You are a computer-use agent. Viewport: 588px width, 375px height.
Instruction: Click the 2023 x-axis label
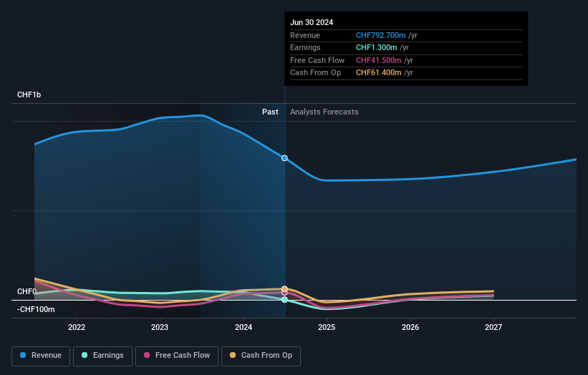point(160,327)
